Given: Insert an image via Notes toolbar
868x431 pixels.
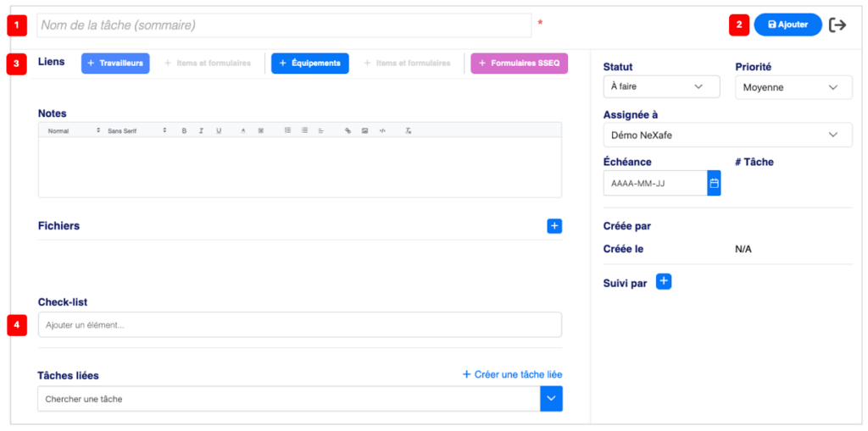Looking at the screenshot, I should point(364,131).
